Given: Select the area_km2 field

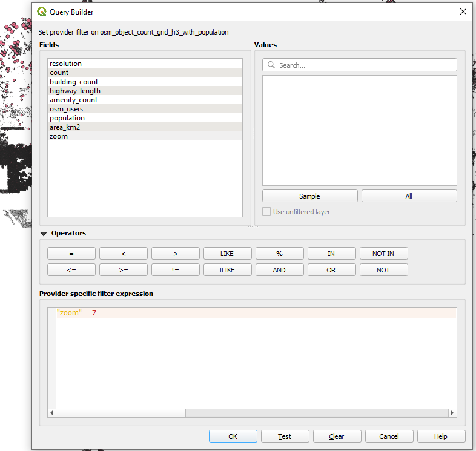Looking at the screenshot, I should coord(145,127).
